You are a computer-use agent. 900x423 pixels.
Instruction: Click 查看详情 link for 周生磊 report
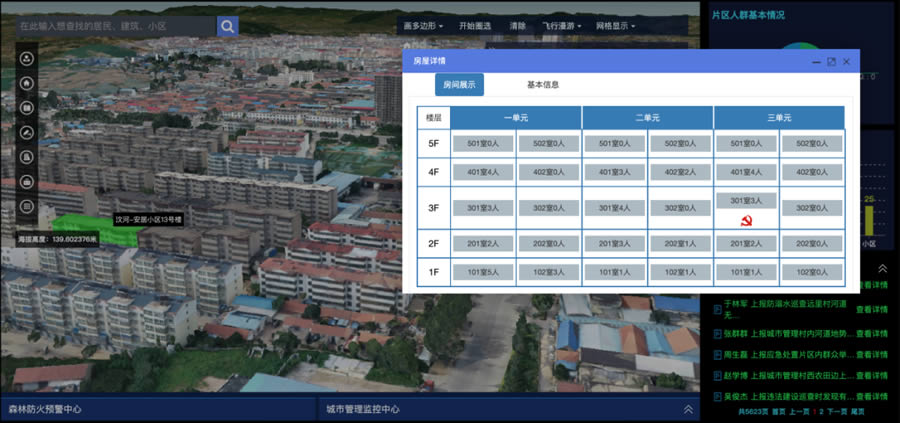(x=871, y=355)
